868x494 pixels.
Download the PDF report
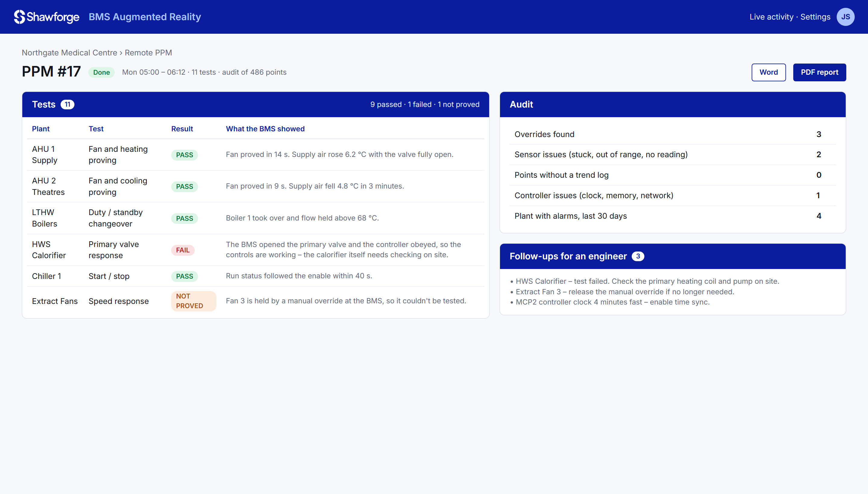click(819, 72)
